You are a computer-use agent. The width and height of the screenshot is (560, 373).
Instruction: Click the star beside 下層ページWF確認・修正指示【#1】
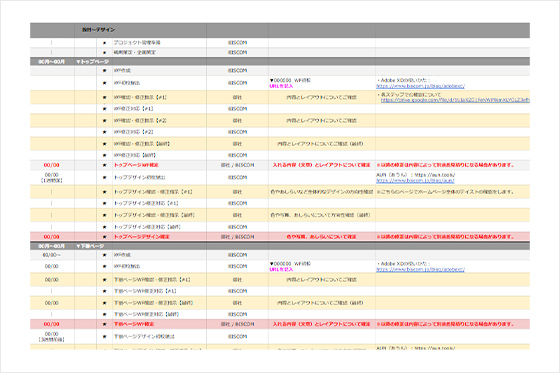click(x=104, y=280)
